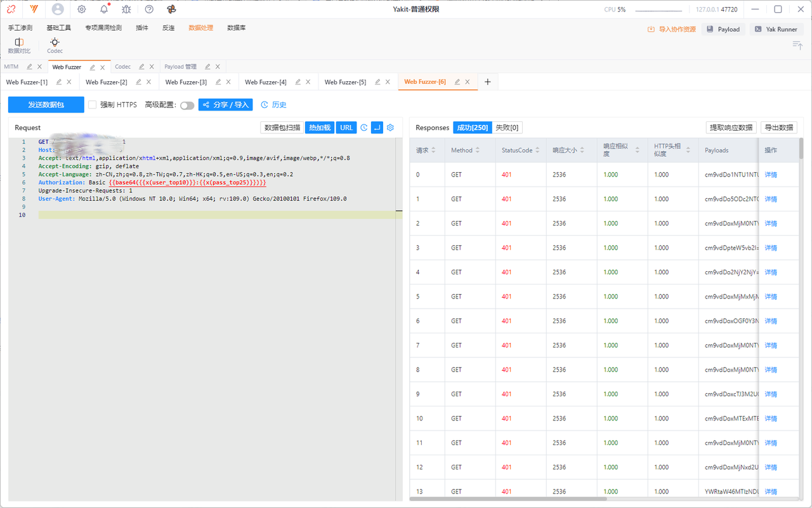Click the 热加载 button
Image resolution: width=812 pixels, height=508 pixels.
pyautogui.click(x=320, y=128)
